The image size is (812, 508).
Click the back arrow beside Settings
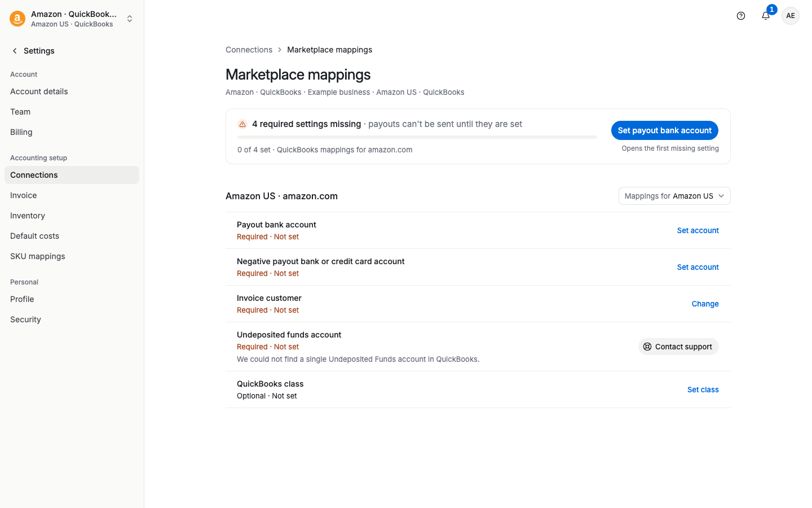pos(15,51)
